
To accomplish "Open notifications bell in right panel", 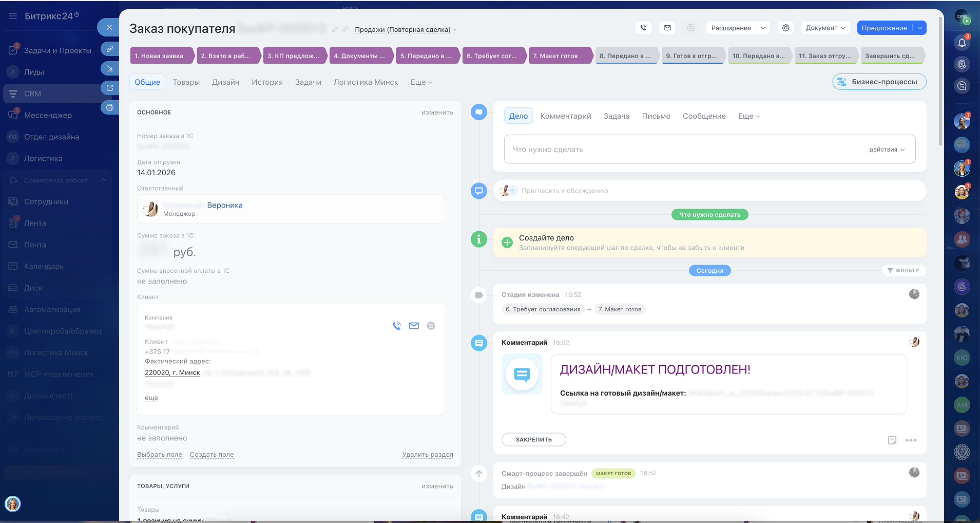I will click(x=962, y=43).
